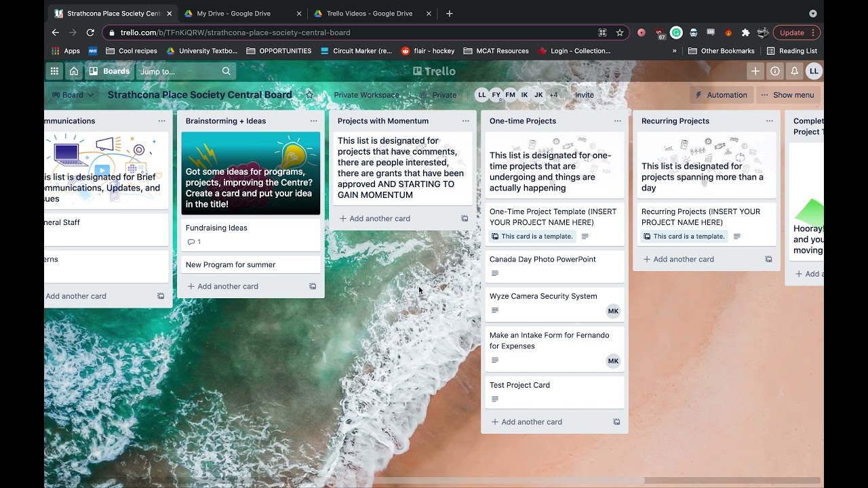Open Recurring Projects list actions menu
The image size is (868, 488).
pyautogui.click(x=770, y=121)
